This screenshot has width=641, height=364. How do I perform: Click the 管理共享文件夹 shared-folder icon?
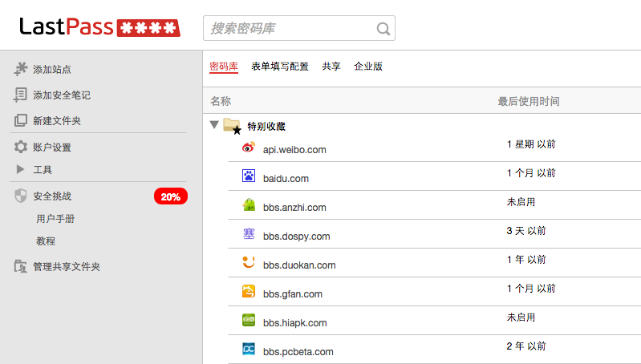coord(20,266)
